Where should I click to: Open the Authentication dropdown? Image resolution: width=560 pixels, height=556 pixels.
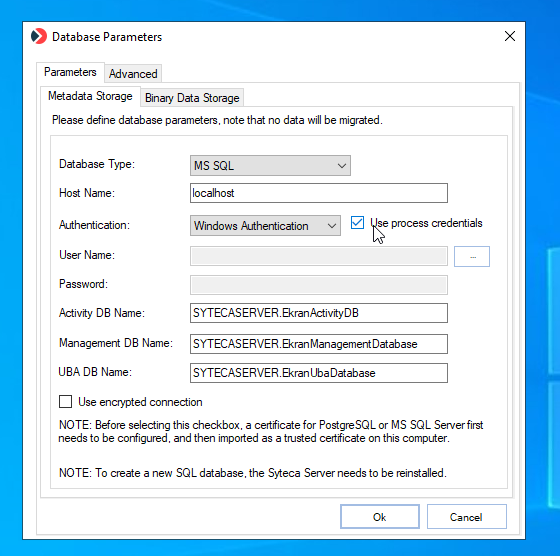coord(265,226)
